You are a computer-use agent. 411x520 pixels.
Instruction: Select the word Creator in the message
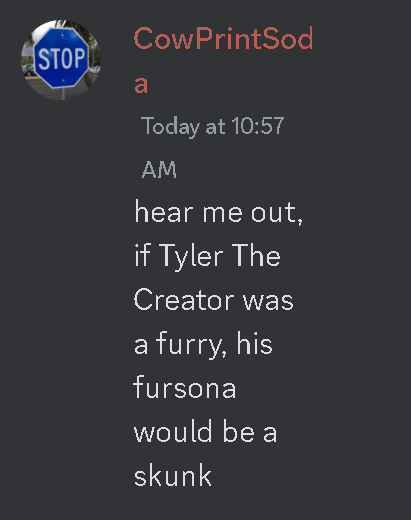[184, 299]
